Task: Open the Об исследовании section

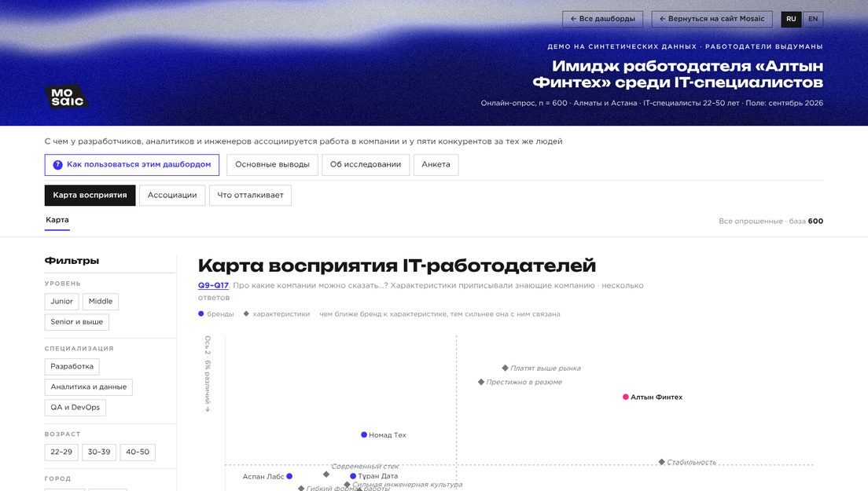Action: [366, 165]
